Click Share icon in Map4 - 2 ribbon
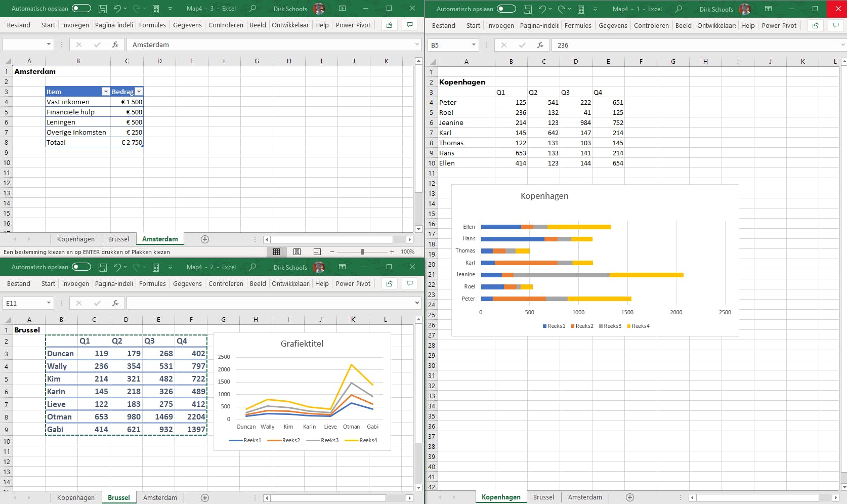This screenshot has width=847, height=504. (389, 283)
